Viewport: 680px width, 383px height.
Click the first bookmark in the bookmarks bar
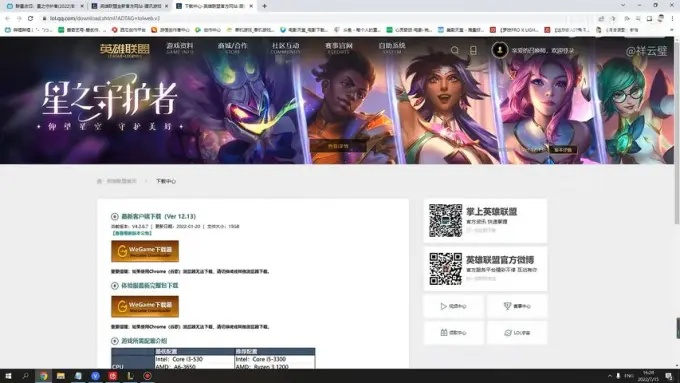coord(29,30)
